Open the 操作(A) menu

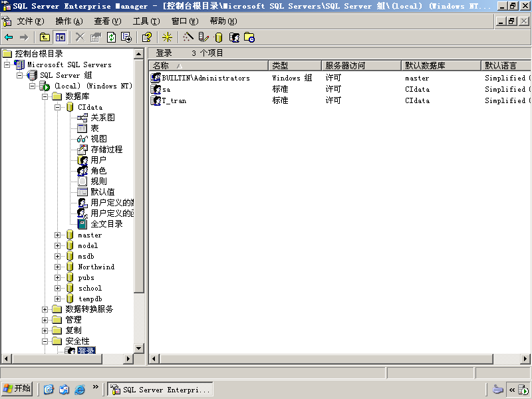[x=69, y=21]
